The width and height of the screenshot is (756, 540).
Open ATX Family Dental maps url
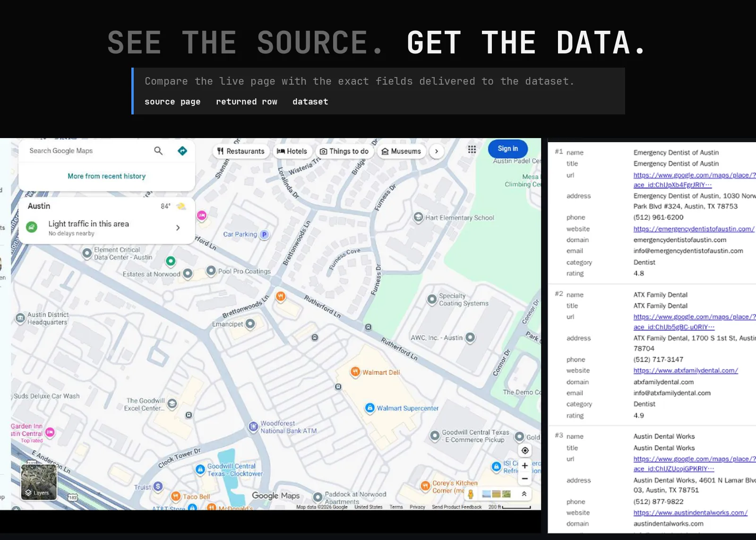coord(695,322)
